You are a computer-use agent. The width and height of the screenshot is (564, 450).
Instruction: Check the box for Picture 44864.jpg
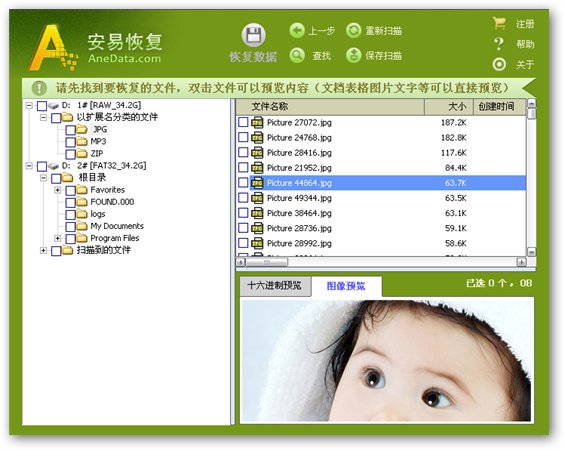(243, 183)
